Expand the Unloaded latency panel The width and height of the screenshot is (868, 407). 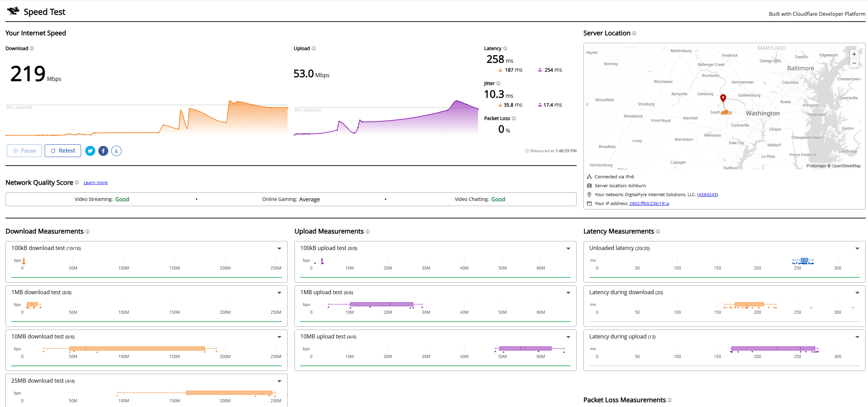857,249
